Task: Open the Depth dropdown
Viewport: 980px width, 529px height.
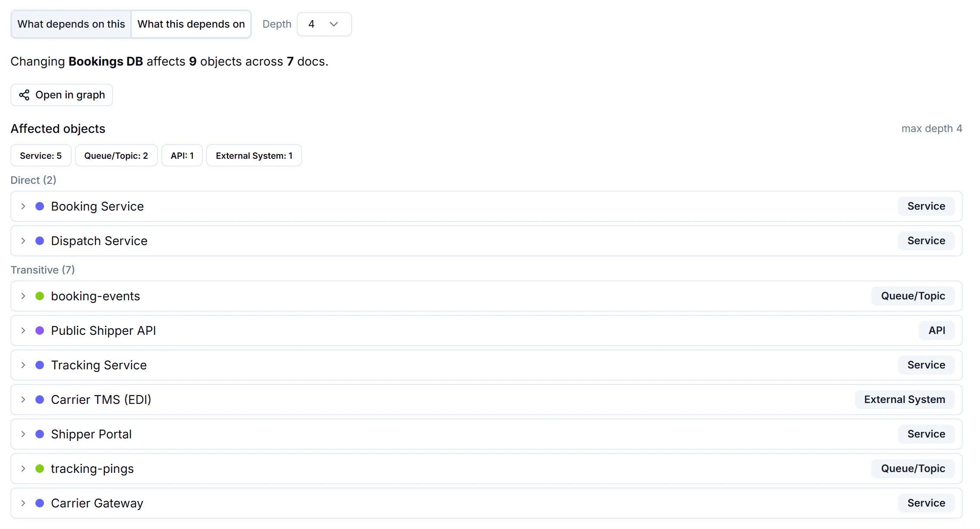Action: [324, 24]
